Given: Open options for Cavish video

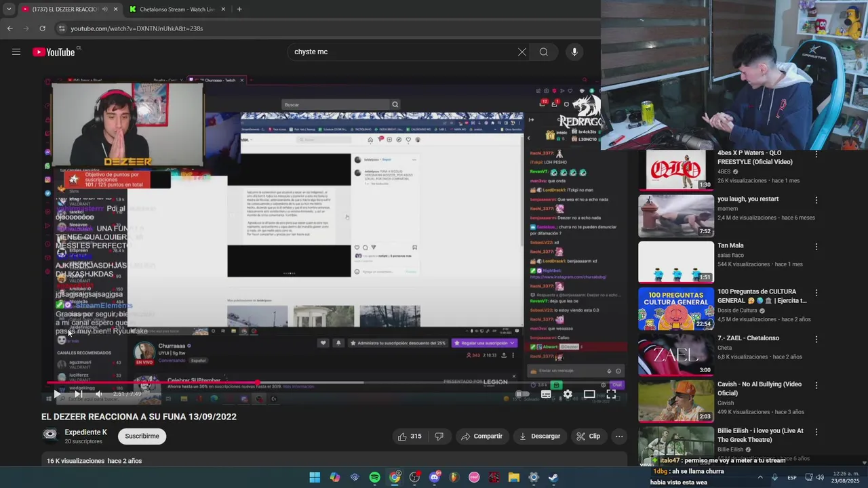Looking at the screenshot, I should pos(816,385).
